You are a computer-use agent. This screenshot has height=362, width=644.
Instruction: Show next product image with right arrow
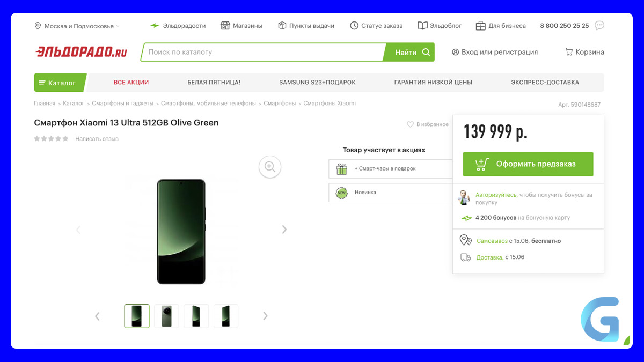(284, 230)
